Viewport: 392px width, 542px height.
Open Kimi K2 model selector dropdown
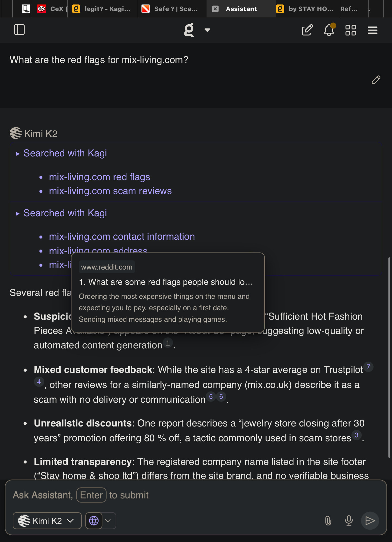point(47,521)
